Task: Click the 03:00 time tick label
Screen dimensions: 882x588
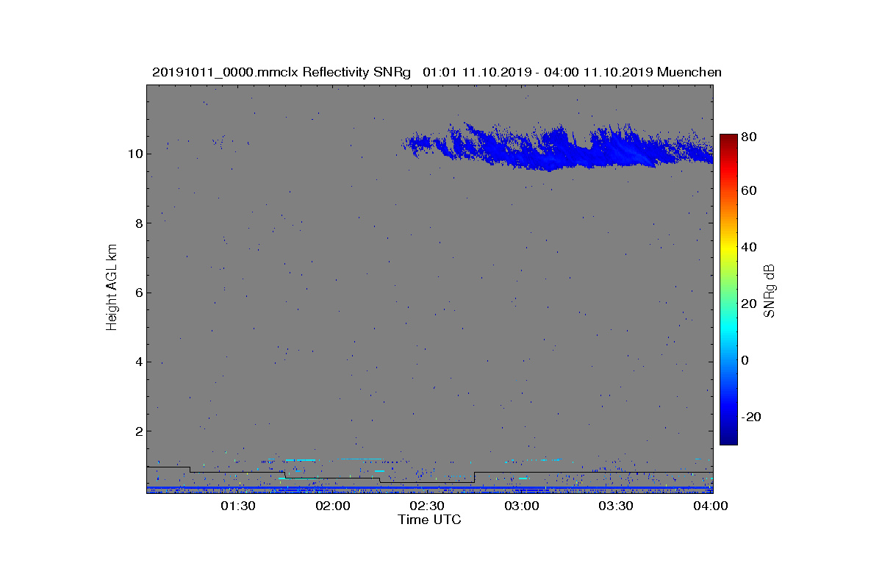Action: coord(522,506)
